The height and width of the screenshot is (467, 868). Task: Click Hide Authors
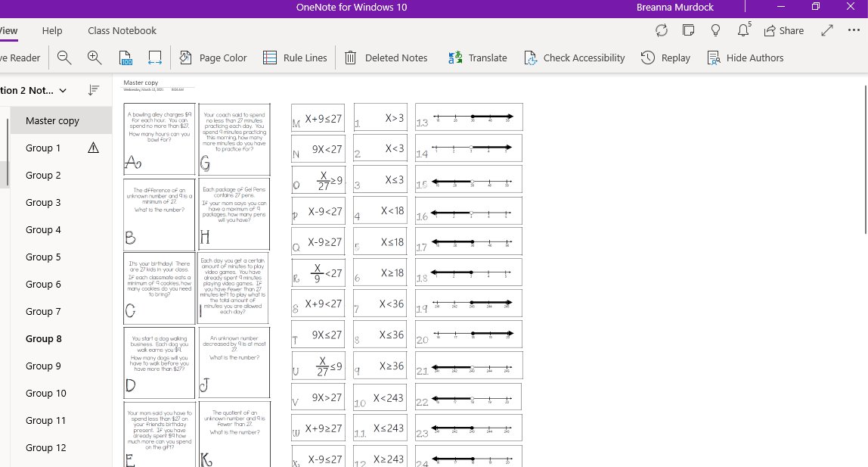pyautogui.click(x=745, y=58)
